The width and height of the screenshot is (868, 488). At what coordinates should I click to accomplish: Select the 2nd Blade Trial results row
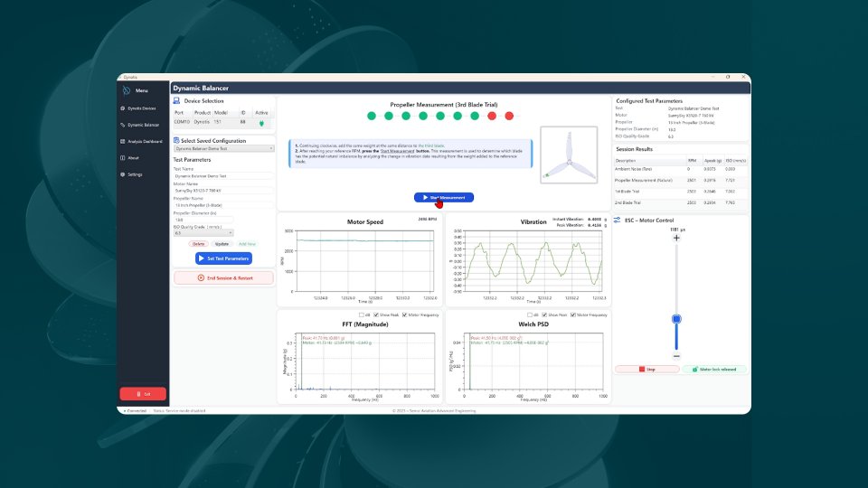point(680,202)
